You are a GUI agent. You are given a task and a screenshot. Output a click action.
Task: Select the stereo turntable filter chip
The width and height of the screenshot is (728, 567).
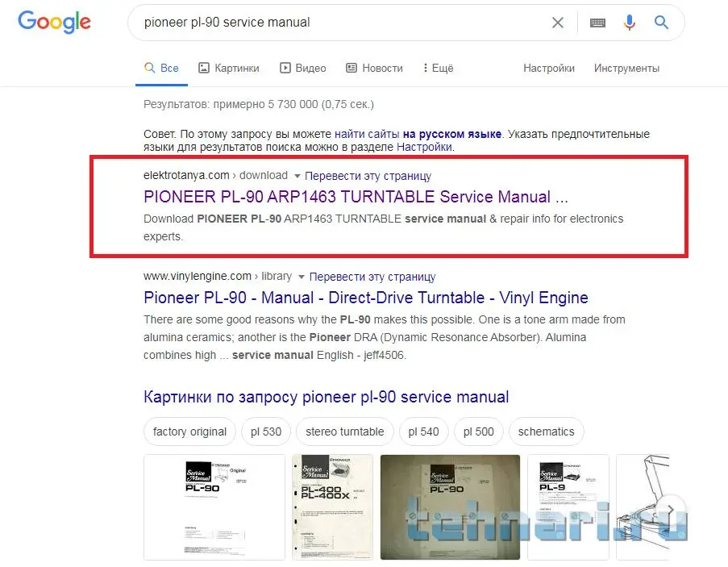tap(345, 432)
